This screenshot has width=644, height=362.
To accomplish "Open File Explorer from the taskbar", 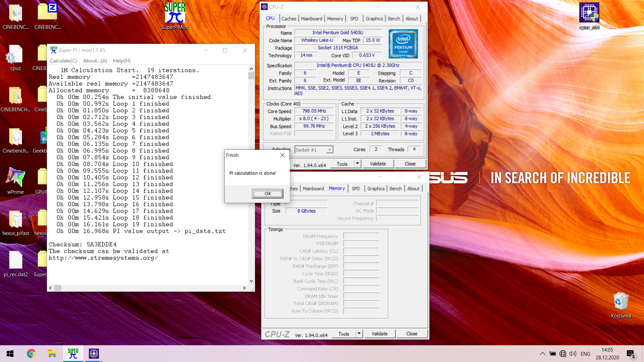I will coord(52,354).
